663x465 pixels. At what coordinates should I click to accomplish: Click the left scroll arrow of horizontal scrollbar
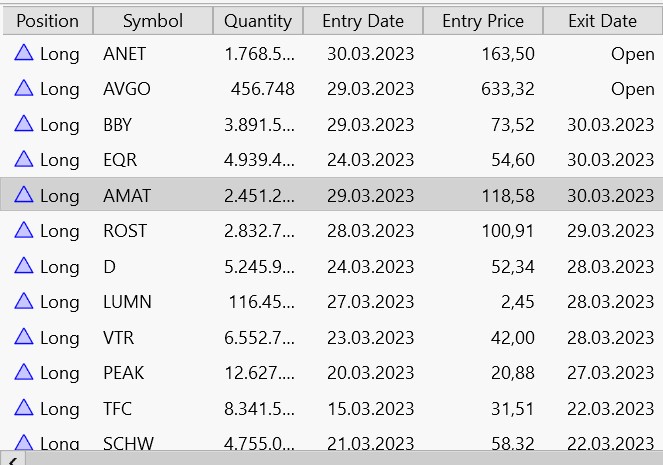click(x=13, y=460)
